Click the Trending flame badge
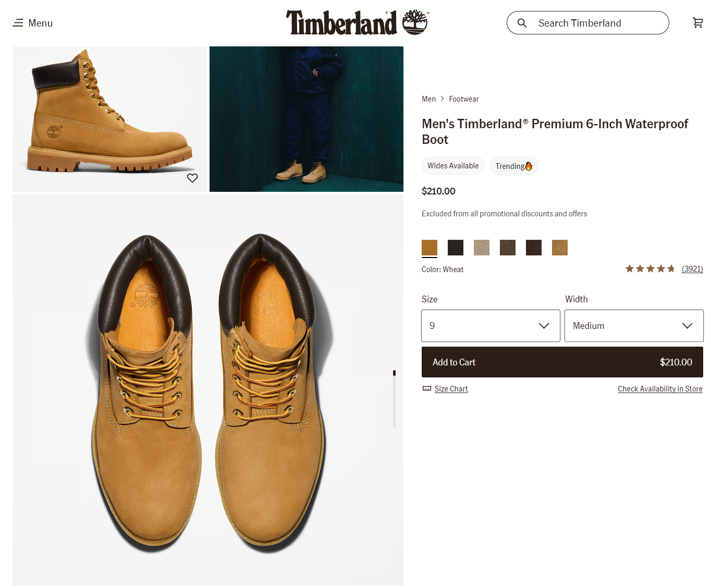711x588 pixels. [x=514, y=166]
